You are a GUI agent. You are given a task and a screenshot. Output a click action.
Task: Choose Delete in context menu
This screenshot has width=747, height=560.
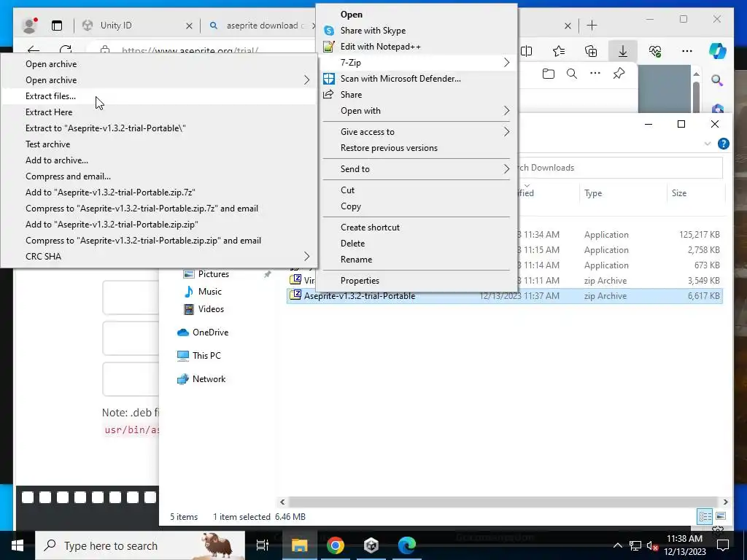(x=352, y=244)
